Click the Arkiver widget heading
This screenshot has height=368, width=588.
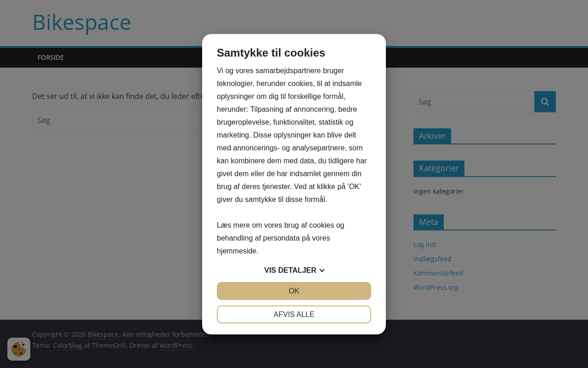click(x=432, y=136)
